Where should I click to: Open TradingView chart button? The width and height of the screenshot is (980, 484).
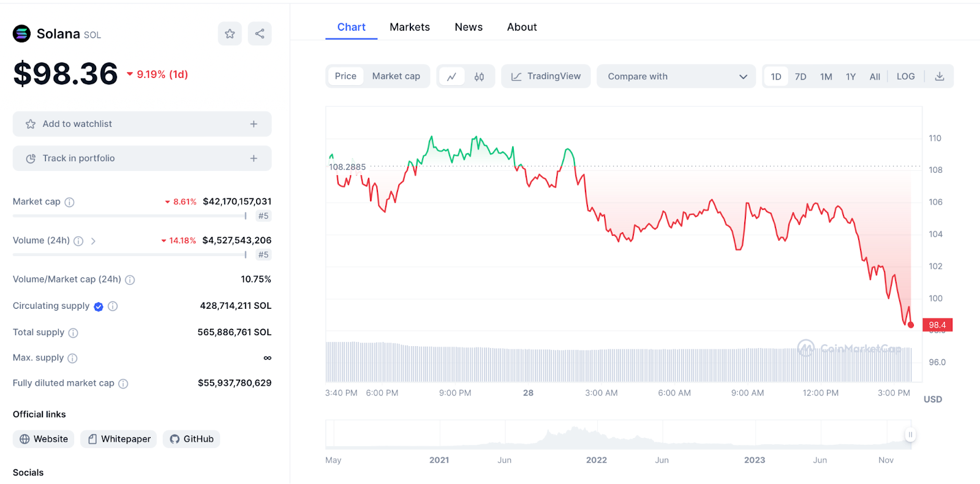pos(546,77)
